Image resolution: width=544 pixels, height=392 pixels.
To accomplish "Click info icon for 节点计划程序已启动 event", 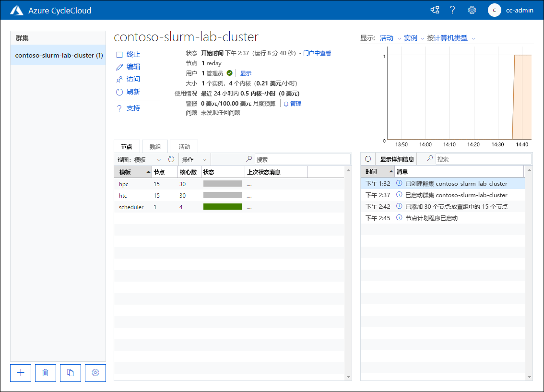I will (x=399, y=217).
